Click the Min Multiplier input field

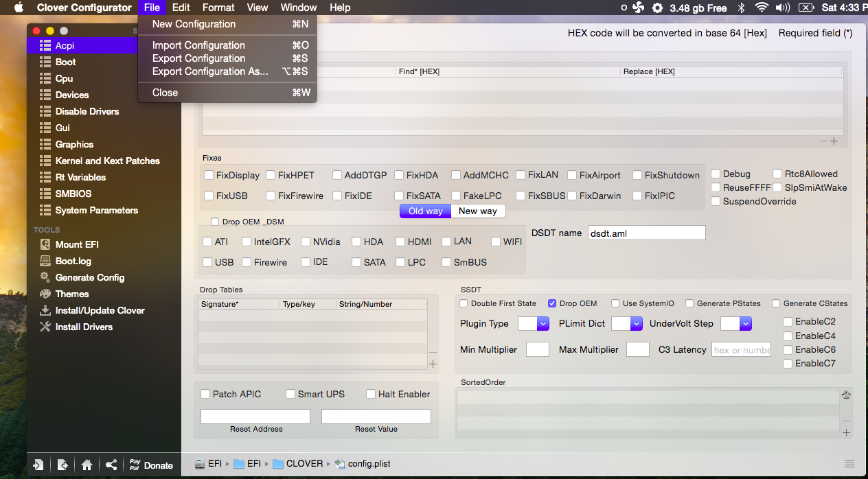538,349
